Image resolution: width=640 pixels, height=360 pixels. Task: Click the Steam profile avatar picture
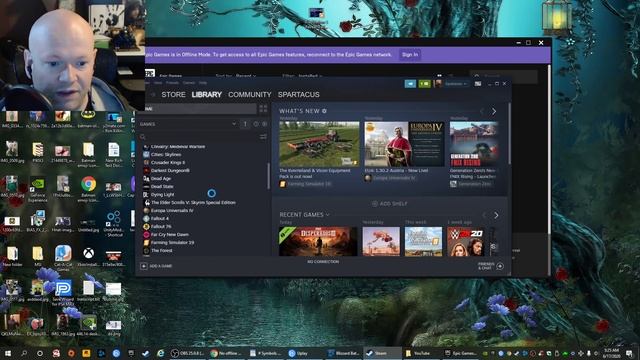pos(438,84)
